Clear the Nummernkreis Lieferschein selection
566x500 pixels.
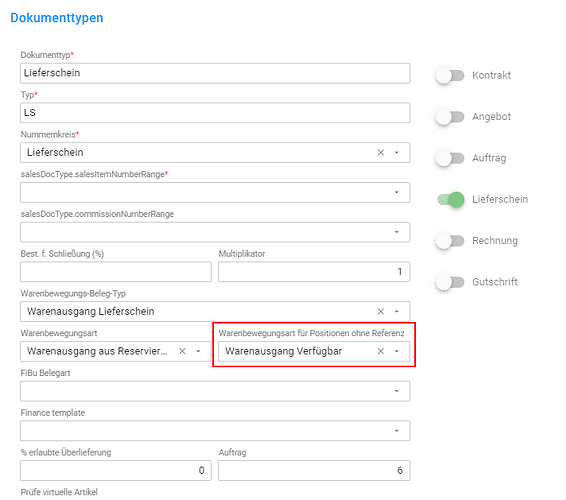[x=380, y=152]
